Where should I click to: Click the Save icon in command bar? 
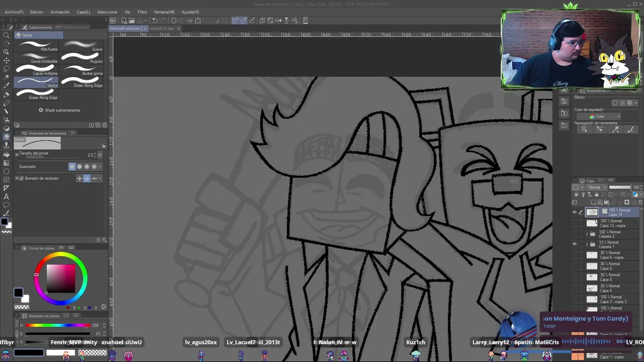[139, 21]
